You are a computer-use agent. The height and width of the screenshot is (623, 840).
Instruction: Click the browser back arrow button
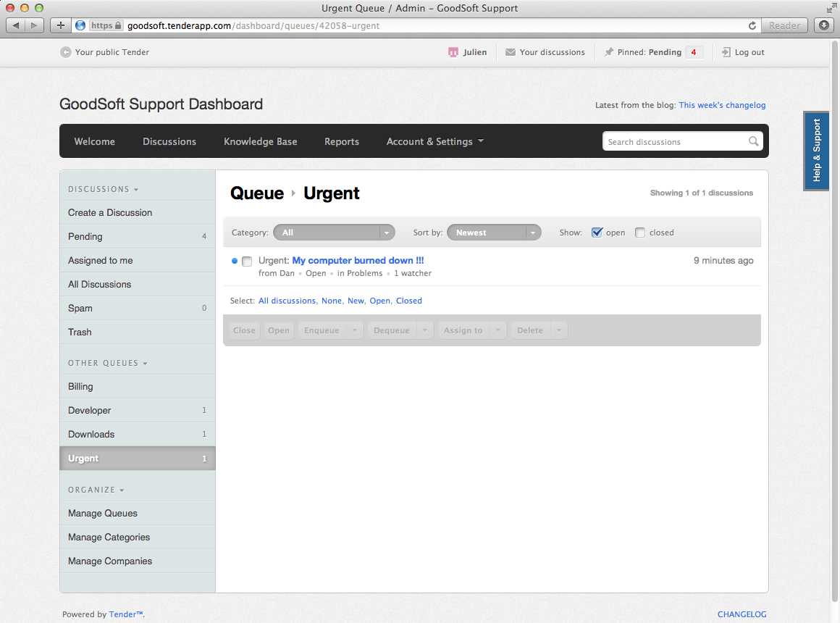point(15,25)
